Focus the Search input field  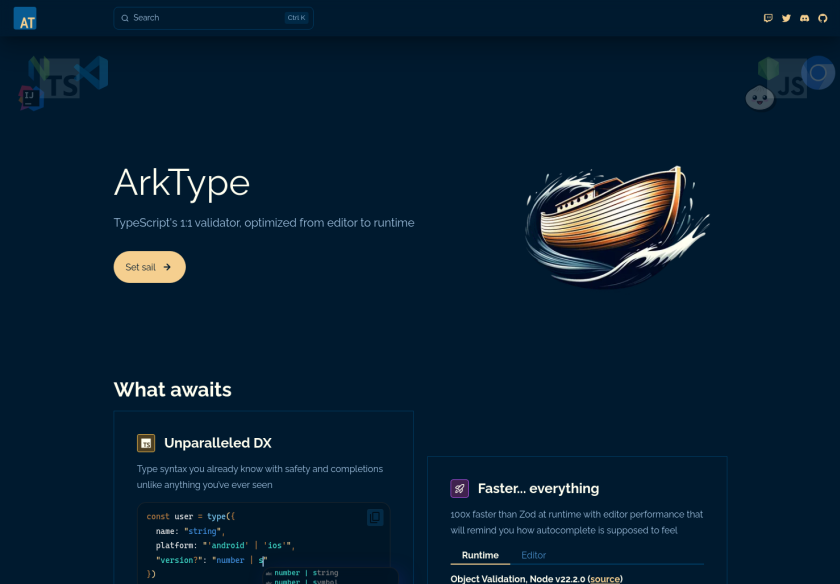click(213, 18)
